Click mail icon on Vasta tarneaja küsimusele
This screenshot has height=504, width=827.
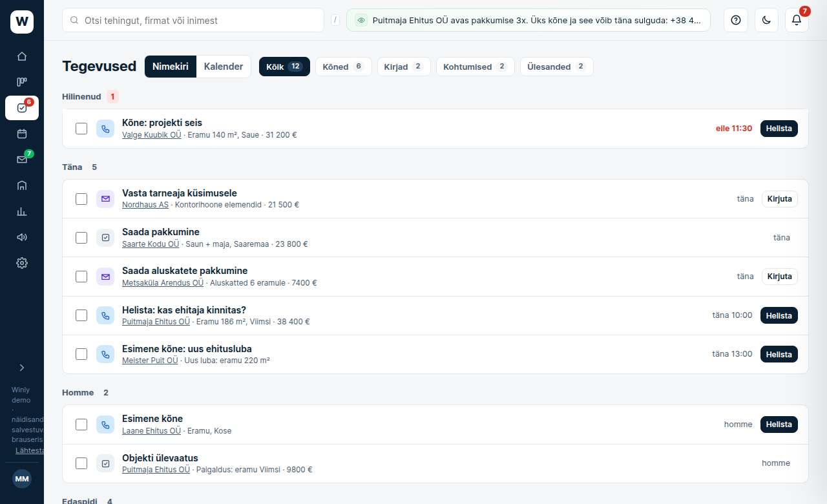tap(105, 199)
